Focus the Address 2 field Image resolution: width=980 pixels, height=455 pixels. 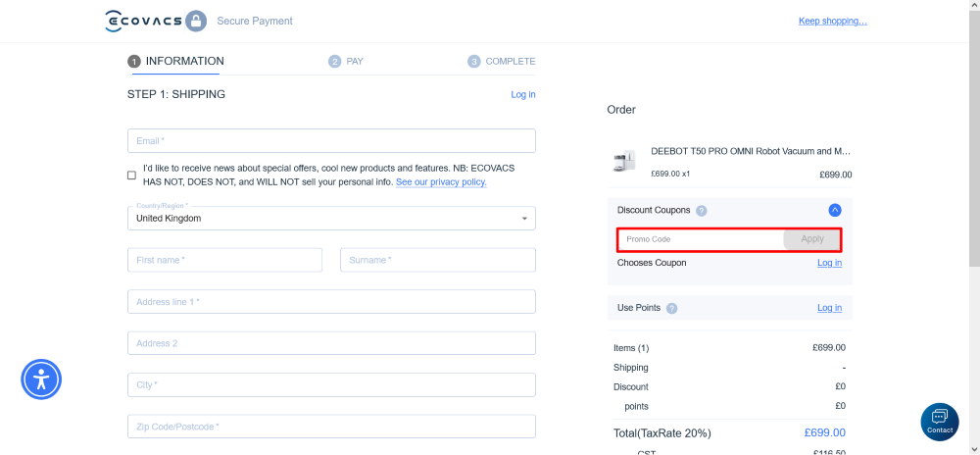331,343
